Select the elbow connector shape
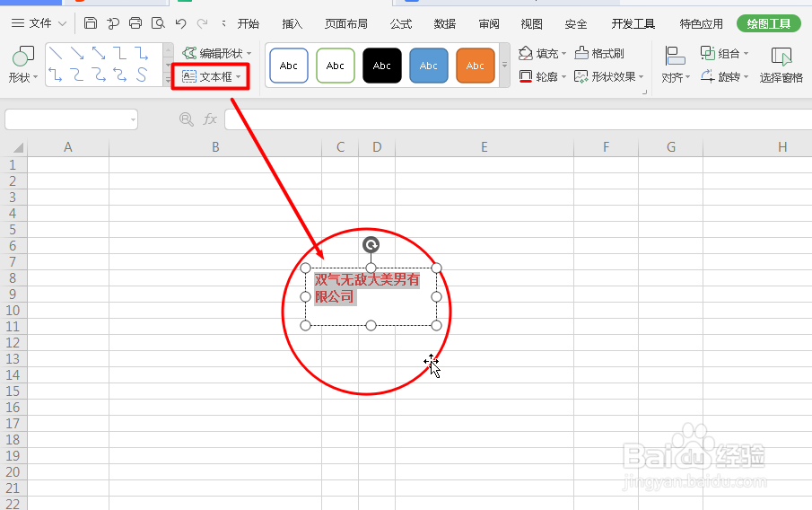This screenshot has width=812, height=510. 119,53
